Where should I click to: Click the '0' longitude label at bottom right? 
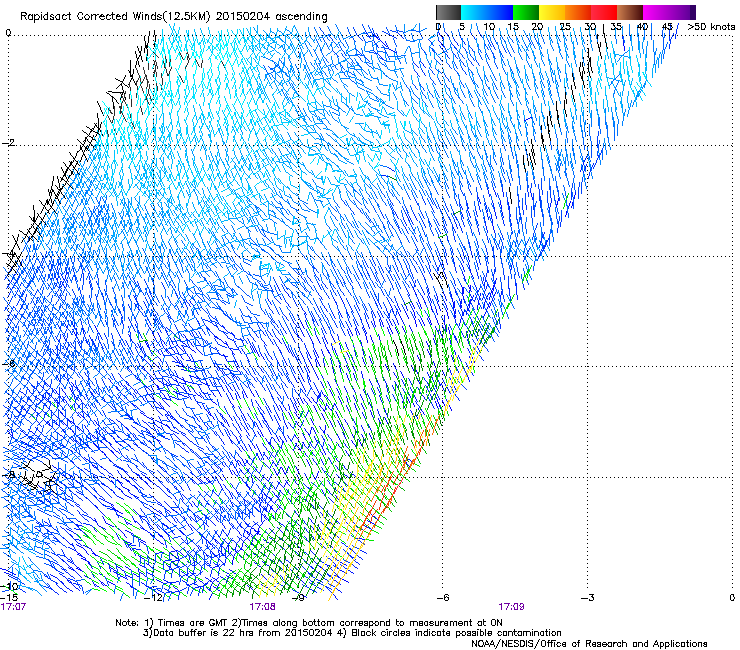click(732, 598)
